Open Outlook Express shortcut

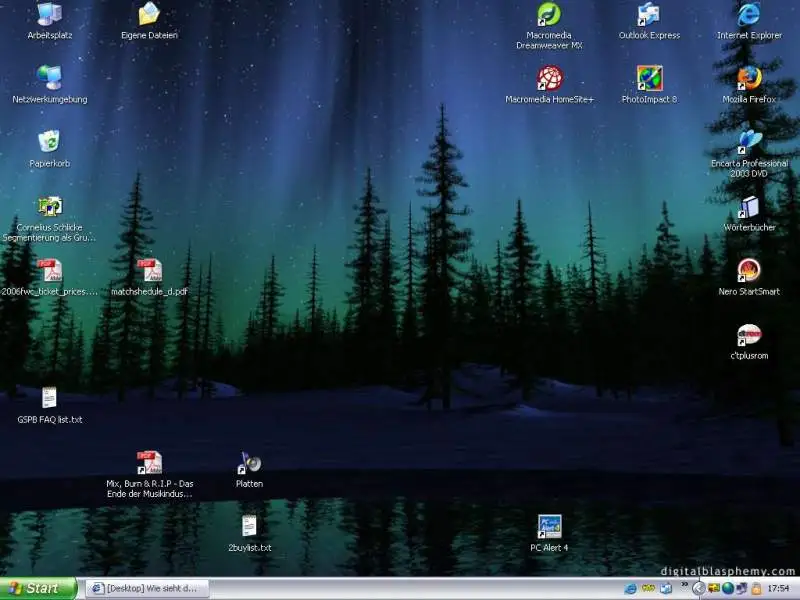tap(649, 15)
